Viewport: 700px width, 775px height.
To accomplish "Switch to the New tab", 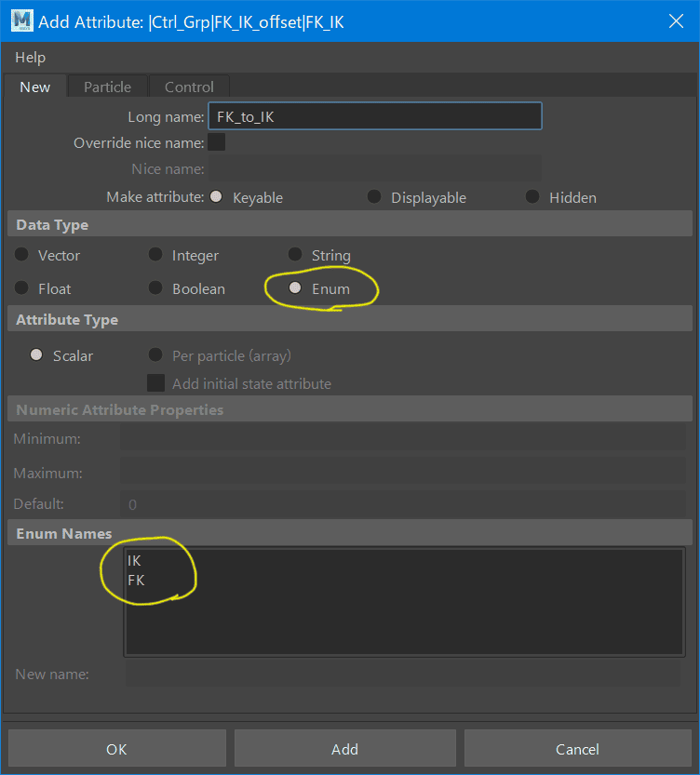I will click(35, 87).
